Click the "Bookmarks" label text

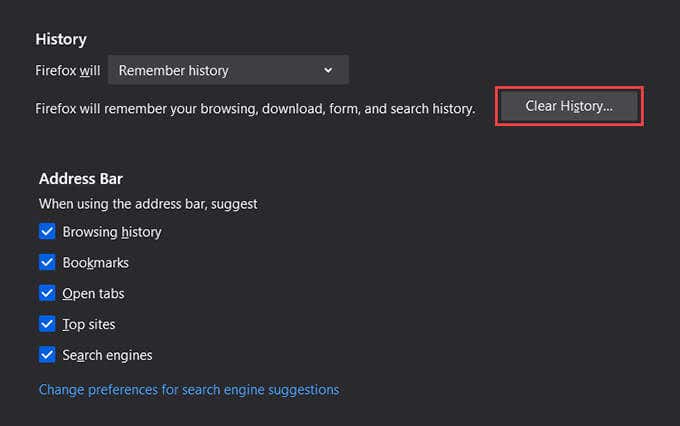pos(95,263)
